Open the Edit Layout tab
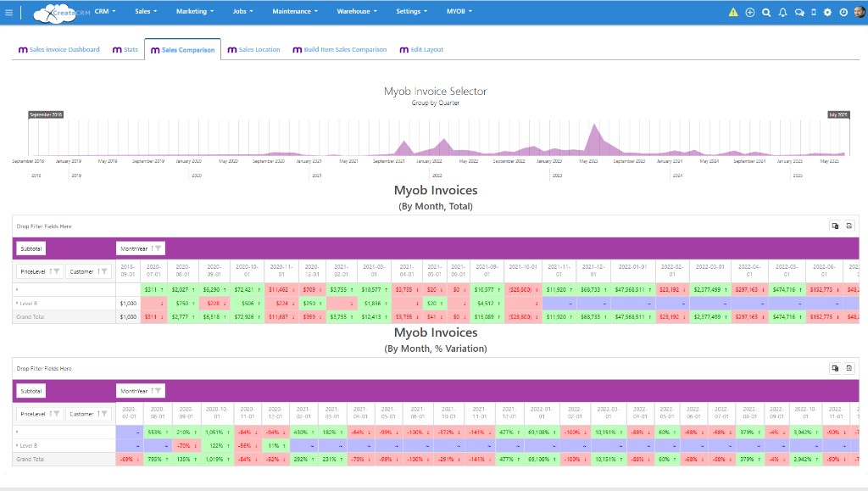Screen dimensions: 868x491 click(422, 49)
